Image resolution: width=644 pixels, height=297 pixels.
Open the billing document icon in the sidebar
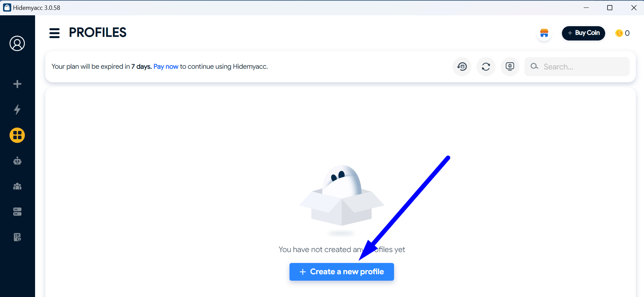click(17, 237)
